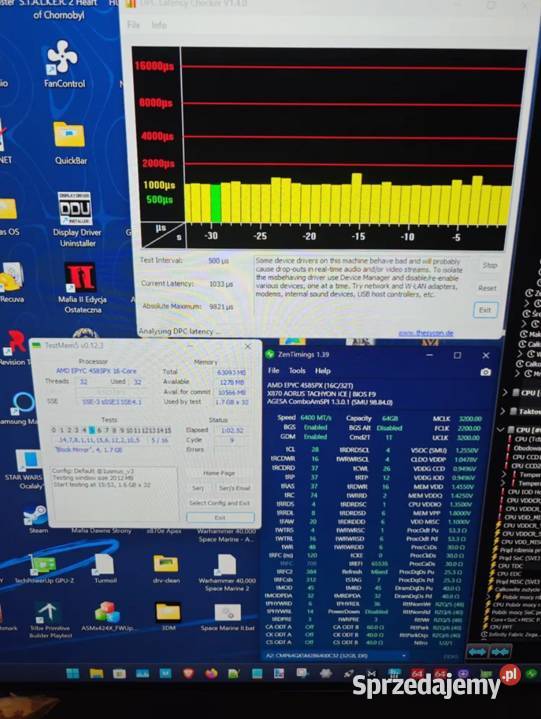Open File Explorer from the taskbar
Screen dimensions: 541x719
pyautogui.click(x=96, y=673)
